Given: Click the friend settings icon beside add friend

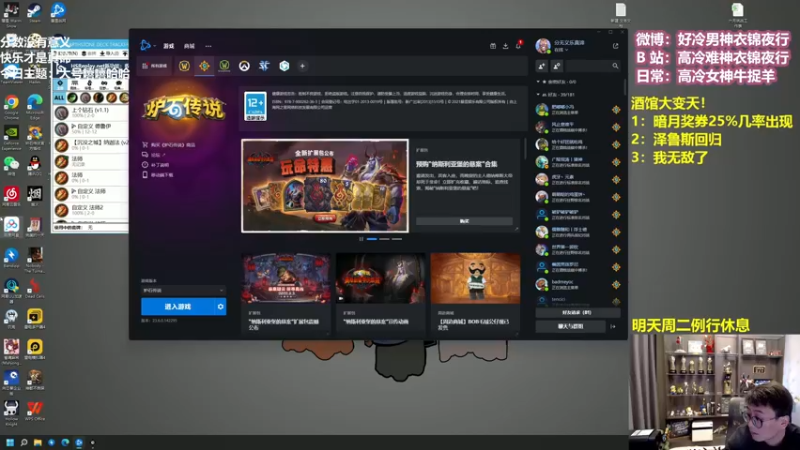Looking at the screenshot, I should [x=557, y=66].
